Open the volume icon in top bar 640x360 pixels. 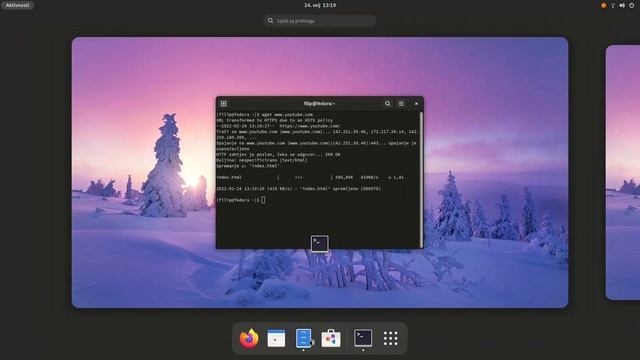(x=622, y=5)
